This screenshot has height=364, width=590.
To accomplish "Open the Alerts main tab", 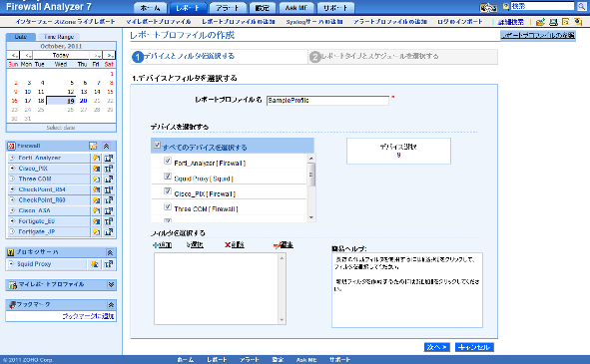I will pos(228,8).
